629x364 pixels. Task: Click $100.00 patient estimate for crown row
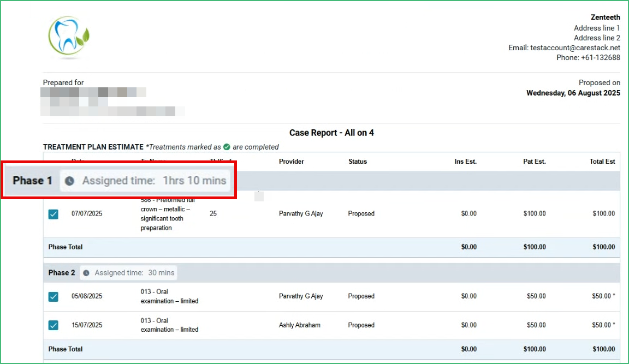tap(535, 214)
